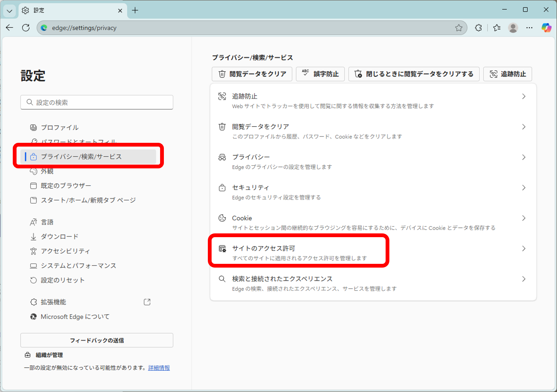This screenshot has width=557, height=392.
Task: Click the reset icon beside 設定のリセット
Action: pyautogui.click(x=33, y=280)
